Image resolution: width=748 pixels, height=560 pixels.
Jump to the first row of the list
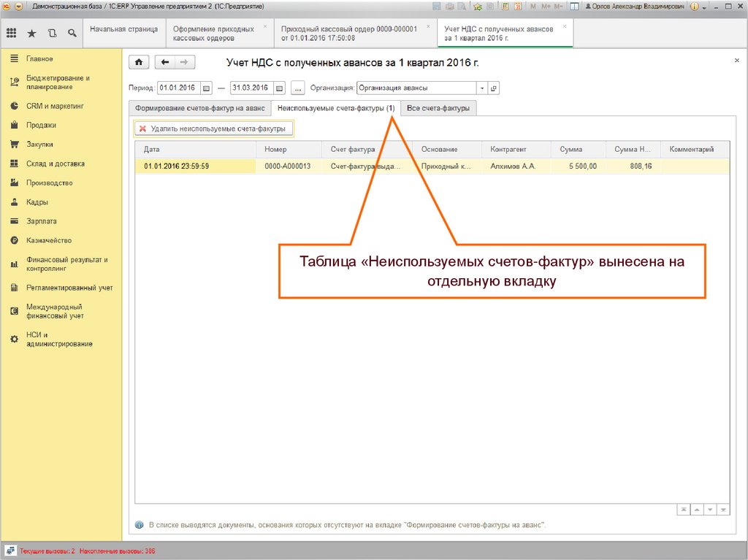684,509
